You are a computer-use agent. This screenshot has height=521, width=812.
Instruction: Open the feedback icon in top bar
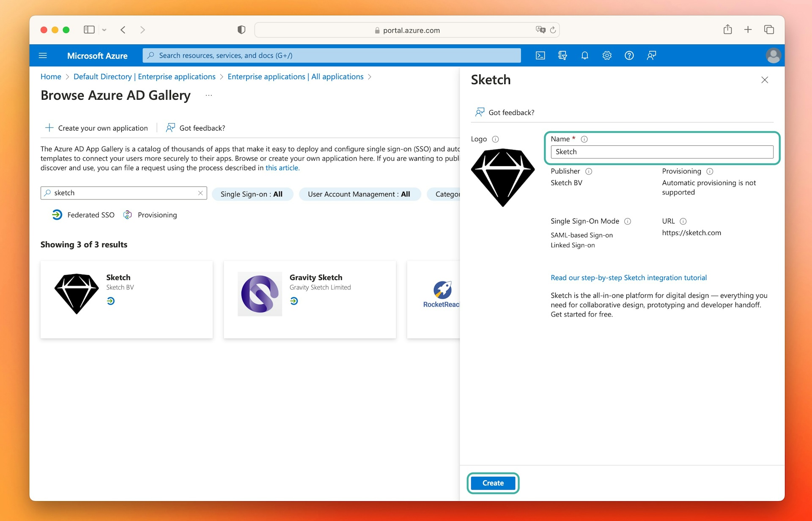tap(651, 55)
